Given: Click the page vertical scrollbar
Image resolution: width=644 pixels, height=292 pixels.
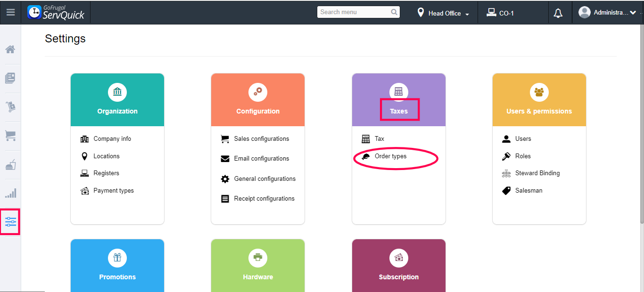Looking at the screenshot, I should click(642, 125).
